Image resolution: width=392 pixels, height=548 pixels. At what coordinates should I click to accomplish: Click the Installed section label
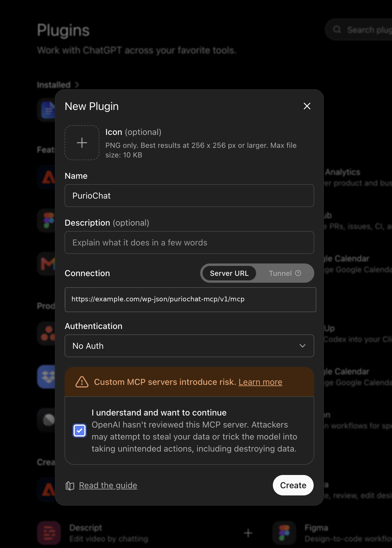pyautogui.click(x=54, y=85)
